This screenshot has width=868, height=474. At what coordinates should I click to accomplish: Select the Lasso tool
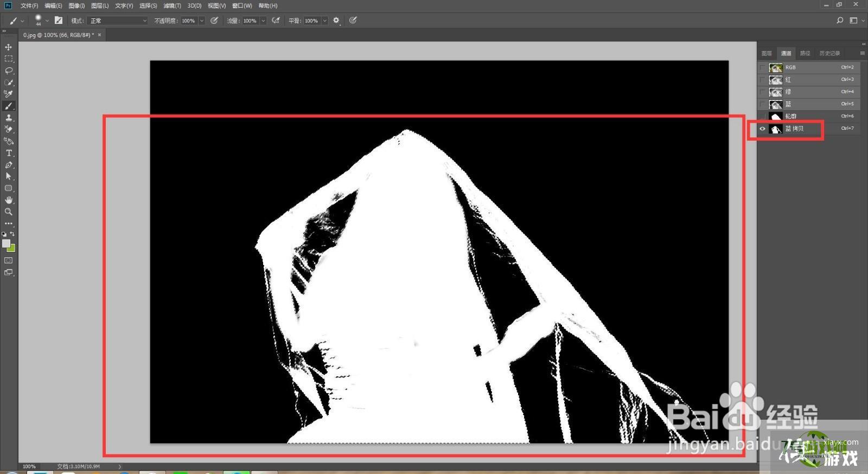point(8,71)
